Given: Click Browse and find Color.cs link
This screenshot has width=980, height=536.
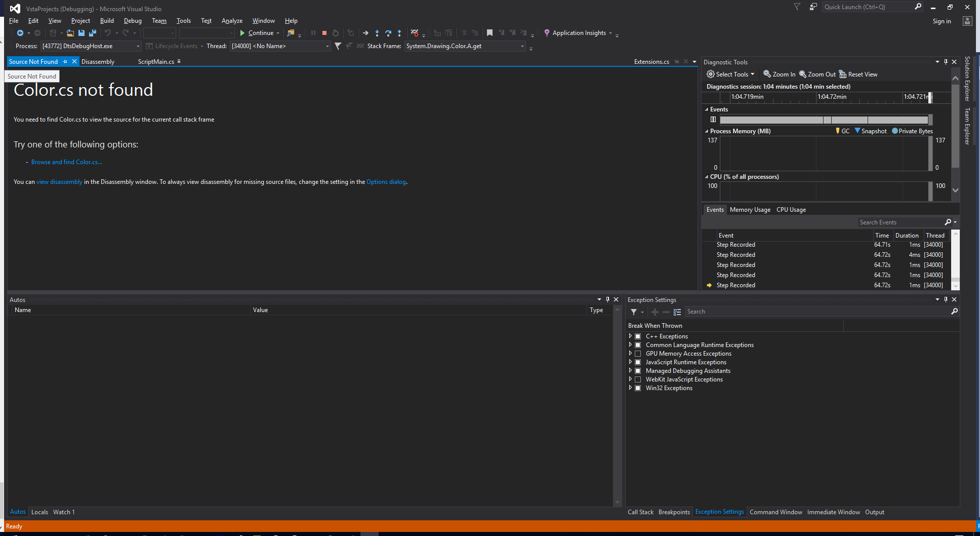Looking at the screenshot, I should click(x=66, y=162).
